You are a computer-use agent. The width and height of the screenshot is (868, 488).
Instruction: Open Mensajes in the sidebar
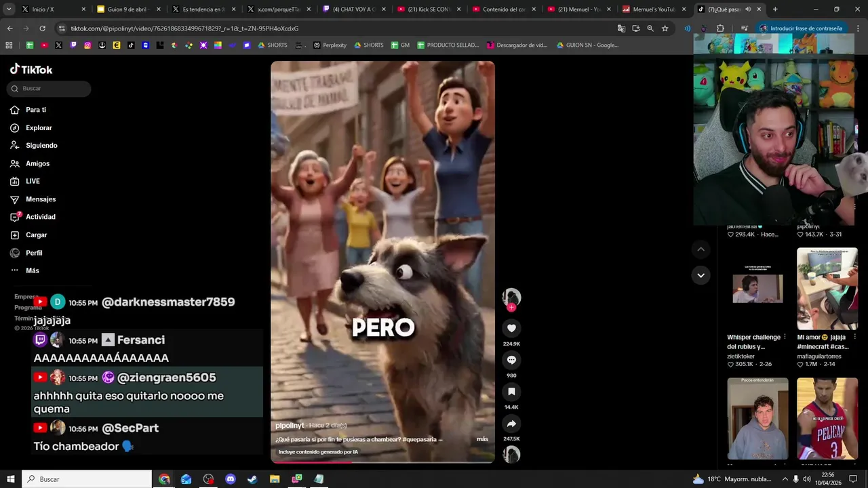tap(32, 199)
